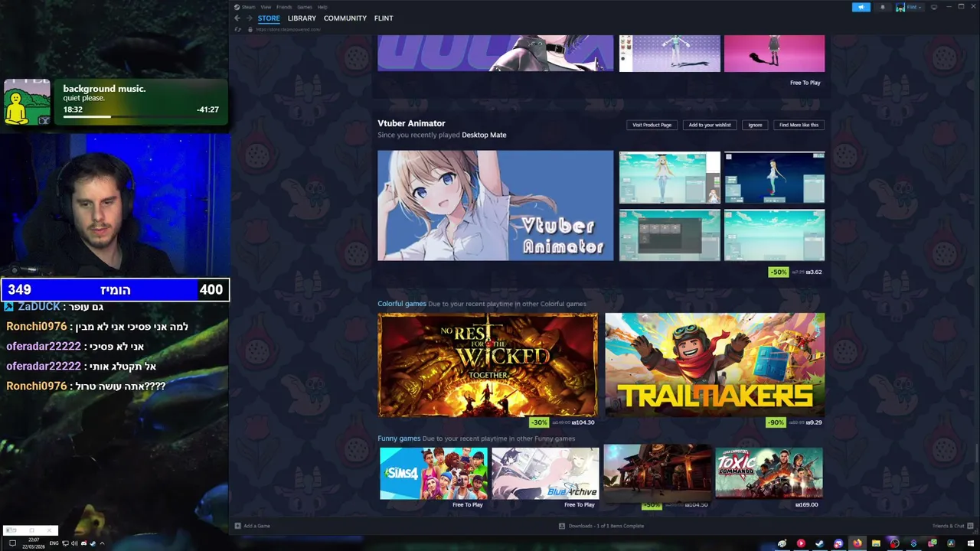The image size is (980, 551).
Task: Open the Games menu
Action: 304,7
